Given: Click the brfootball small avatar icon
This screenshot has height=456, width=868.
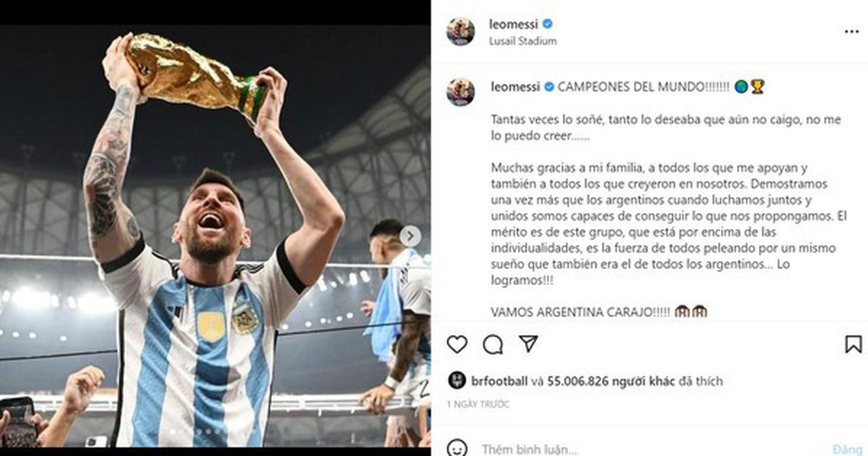Looking at the screenshot, I should (x=457, y=380).
